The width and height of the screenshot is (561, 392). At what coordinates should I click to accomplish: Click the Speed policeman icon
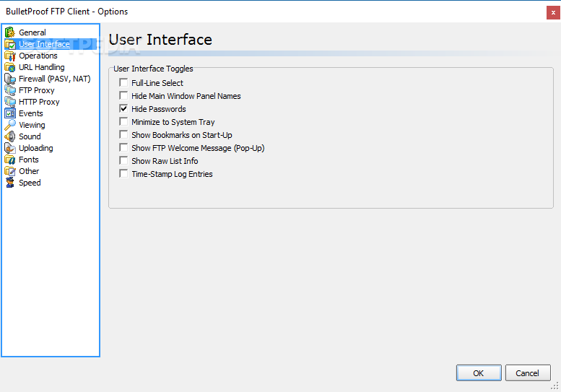click(x=10, y=183)
